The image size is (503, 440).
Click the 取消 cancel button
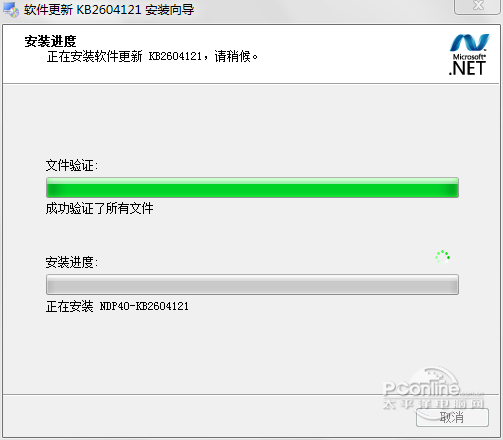[x=452, y=417]
